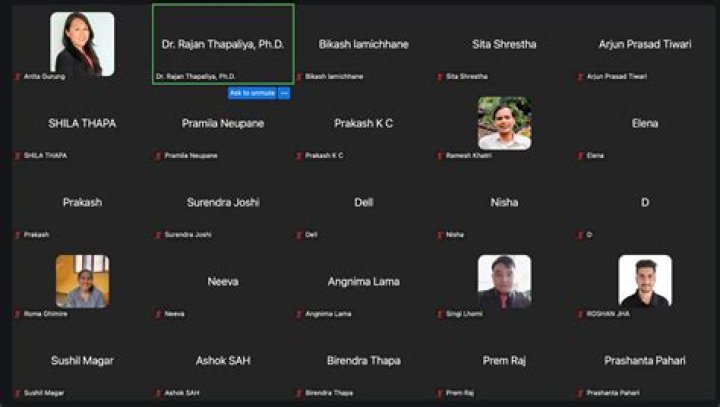720x407 pixels.
Task: Click Anita Gurung's muted microphone icon
Action: pyautogui.click(x=17, y=77)
